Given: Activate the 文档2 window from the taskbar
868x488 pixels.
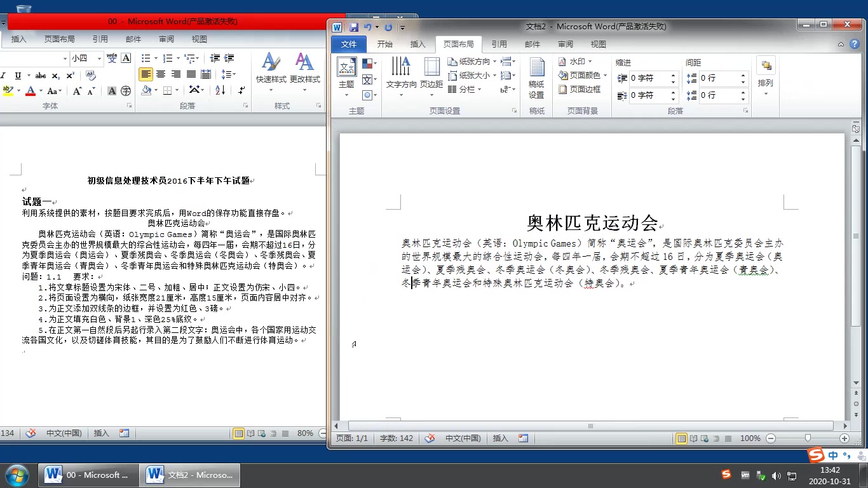Looking at the screenshot, I should (x=190, y=475).
